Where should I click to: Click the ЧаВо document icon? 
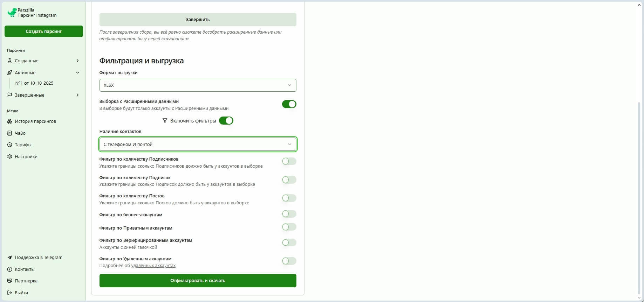[x=9, y=133]
